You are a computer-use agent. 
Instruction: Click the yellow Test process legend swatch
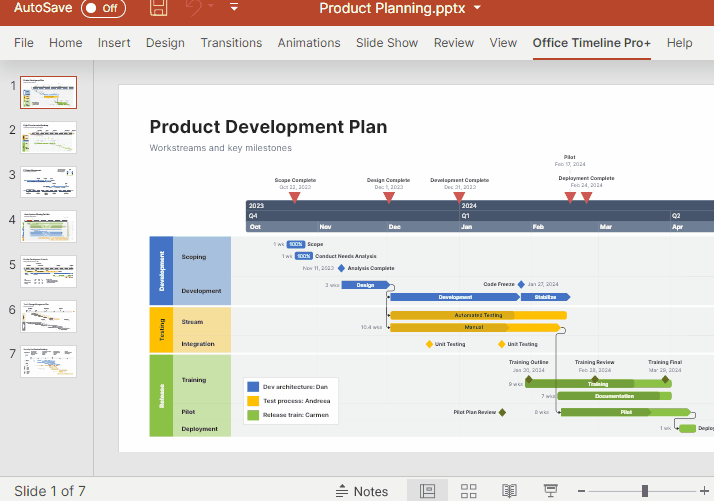[x=253, y=401]
